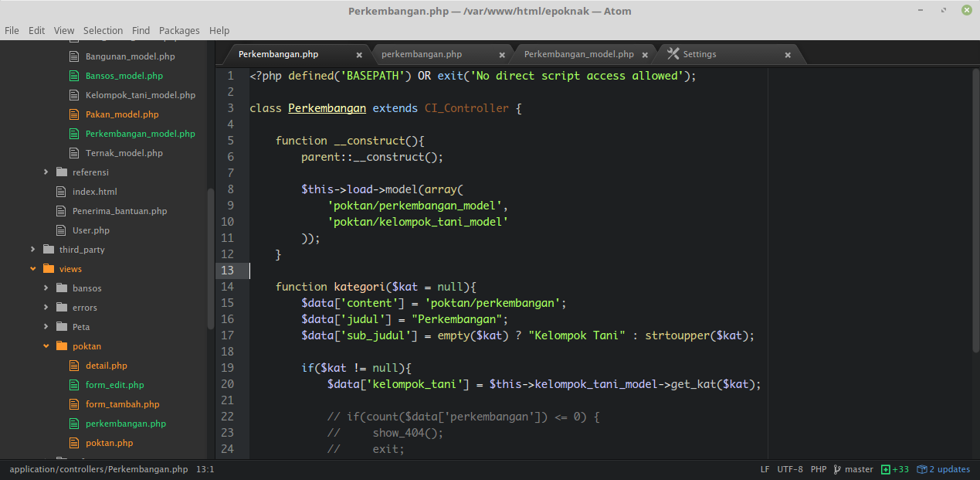Image resolution: width=980 pixels, height=480 pixels.
Task: Click the file icon next to index.html
Action: [x=61, y=191]
